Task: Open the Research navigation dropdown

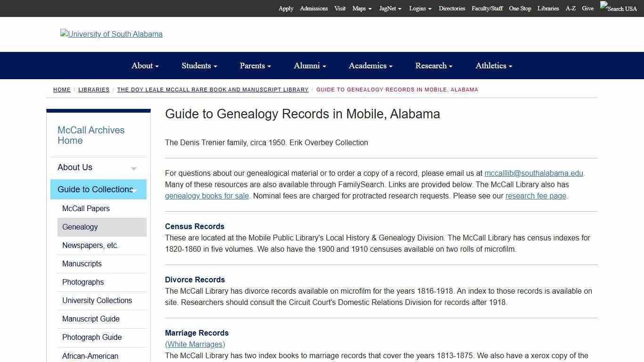Action: click(x=433, y=66)
